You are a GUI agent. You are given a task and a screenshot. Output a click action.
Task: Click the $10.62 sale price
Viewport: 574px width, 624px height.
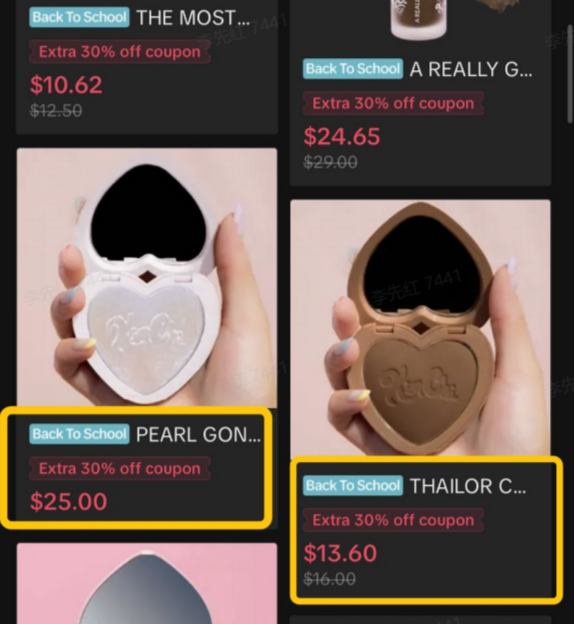coord(66,85)
